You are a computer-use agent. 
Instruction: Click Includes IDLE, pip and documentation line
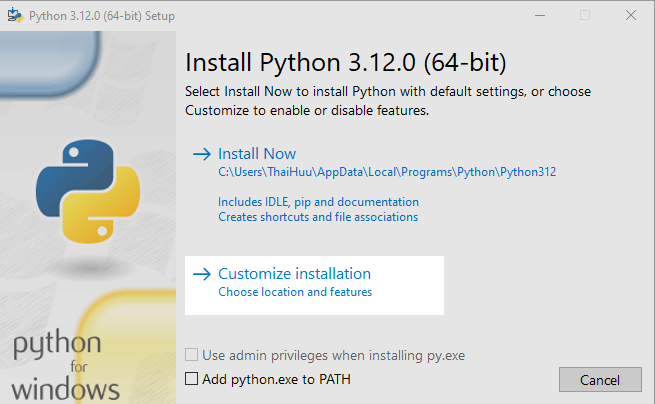[x=318, y=202]
